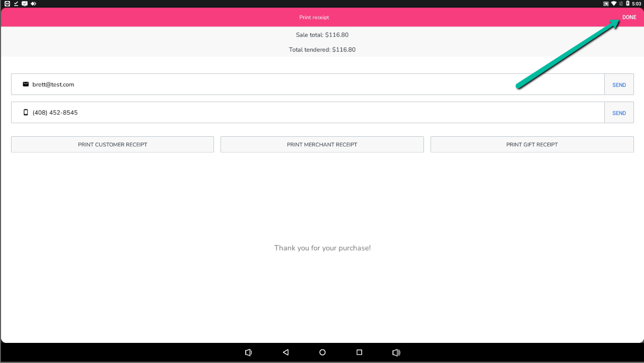
Task: Tap the volume down speaker icon
Action: tap(248, 352)
